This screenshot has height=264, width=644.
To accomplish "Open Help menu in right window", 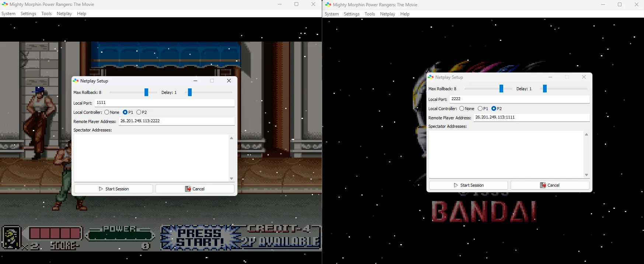I will pyautogui.click(x=405, y=14).
